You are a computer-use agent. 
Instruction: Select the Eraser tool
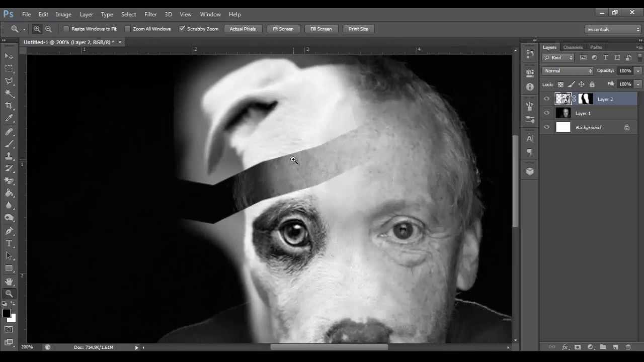(x=9, y=181)
